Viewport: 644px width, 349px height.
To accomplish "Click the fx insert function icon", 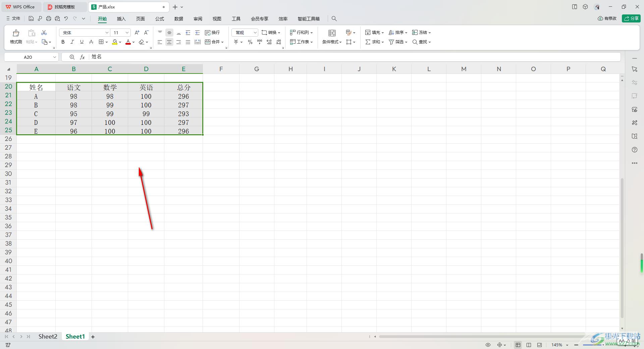I will pos(82,57).
